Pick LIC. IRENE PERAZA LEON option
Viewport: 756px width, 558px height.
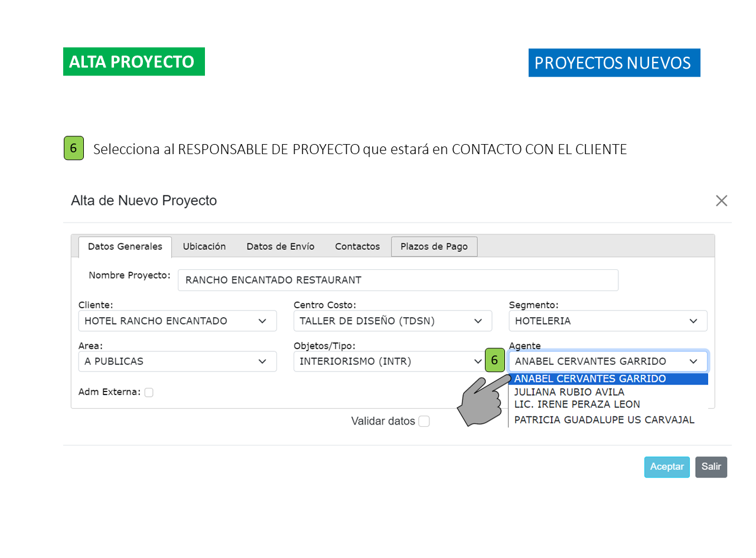click(x=577, y=404)
